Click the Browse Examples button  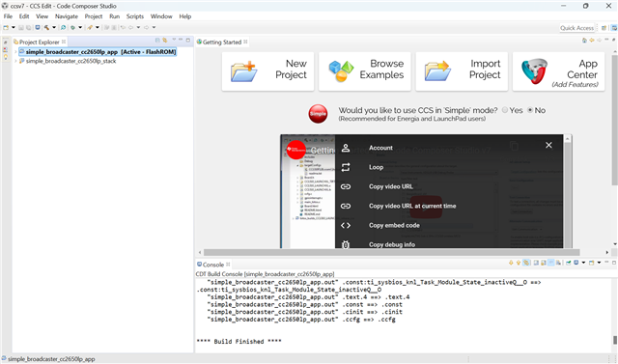[x=365, y=71]
